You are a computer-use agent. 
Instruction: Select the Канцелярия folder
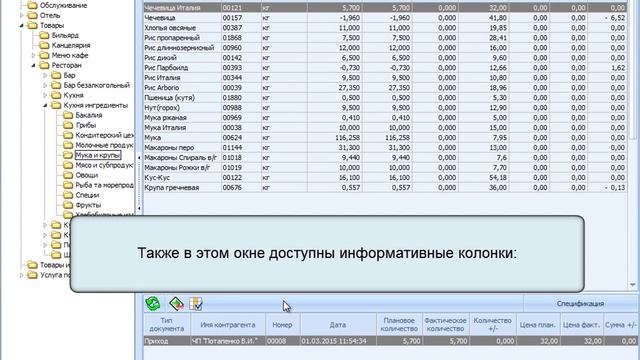(71, 45)
